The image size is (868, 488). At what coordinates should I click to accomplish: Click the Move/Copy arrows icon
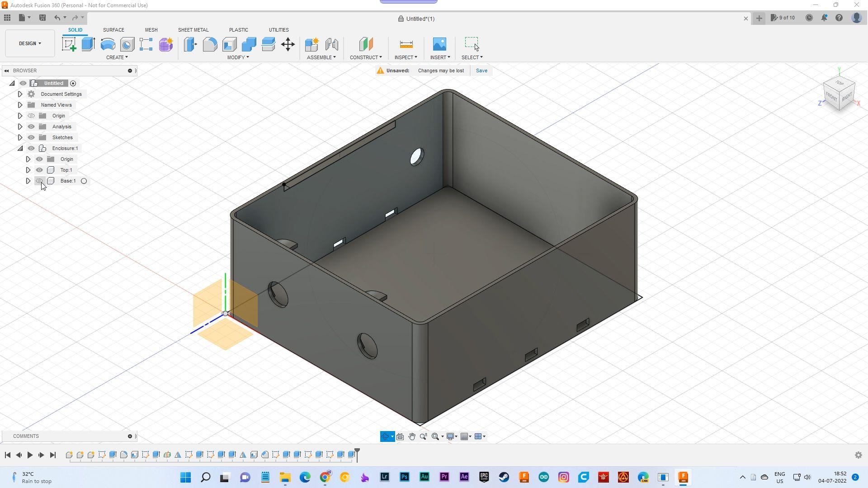(x=288, y=44)
